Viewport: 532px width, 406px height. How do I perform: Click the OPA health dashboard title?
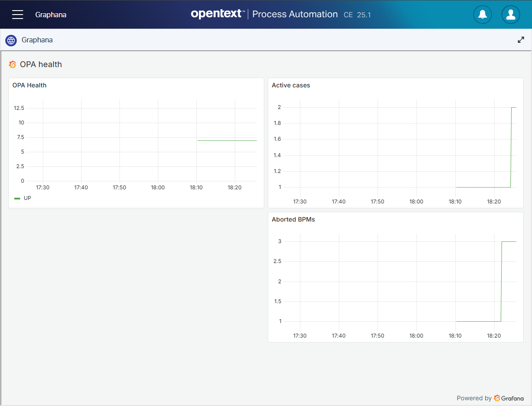40,64
